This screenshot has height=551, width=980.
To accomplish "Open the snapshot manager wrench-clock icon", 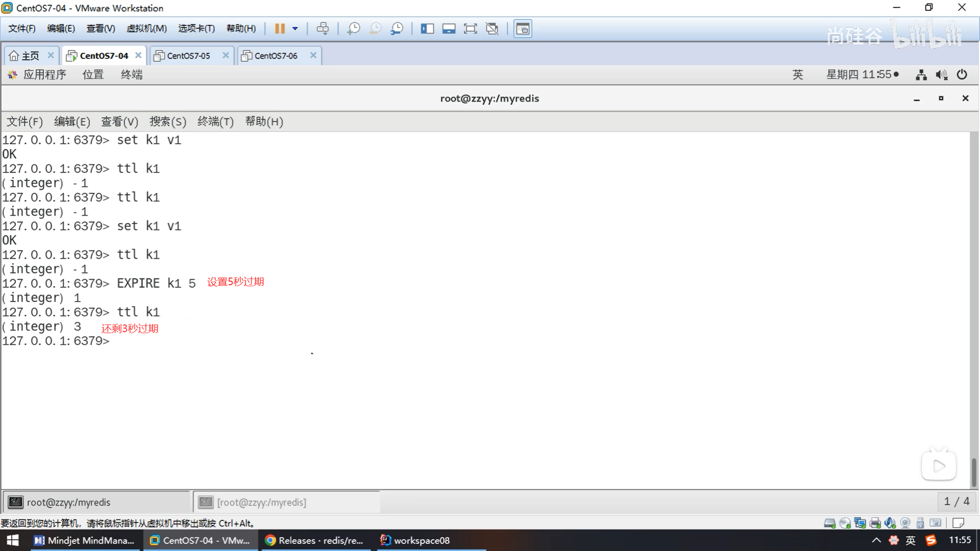I will click(397, 29).
